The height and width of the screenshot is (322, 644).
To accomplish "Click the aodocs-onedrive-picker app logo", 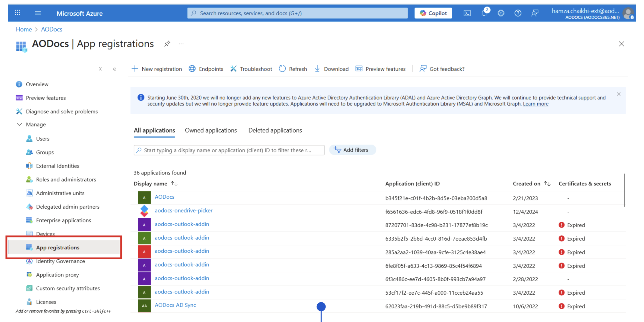I will pos(144,211).
